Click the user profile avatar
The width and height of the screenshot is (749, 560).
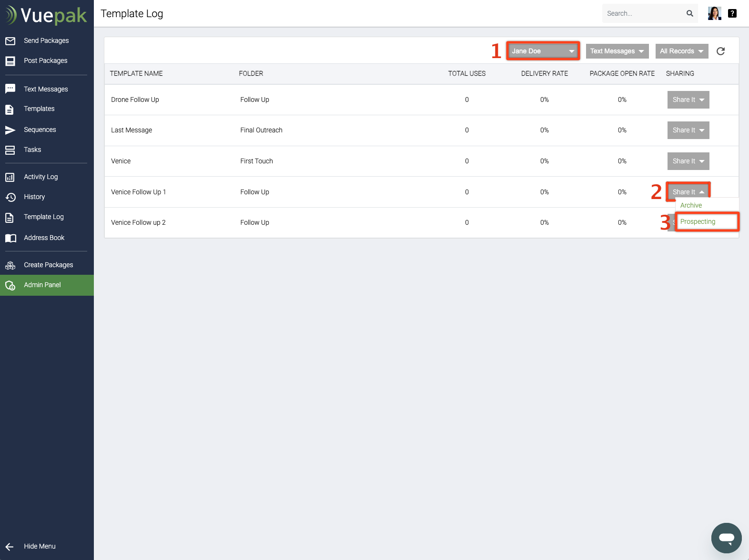pos(714,13)
